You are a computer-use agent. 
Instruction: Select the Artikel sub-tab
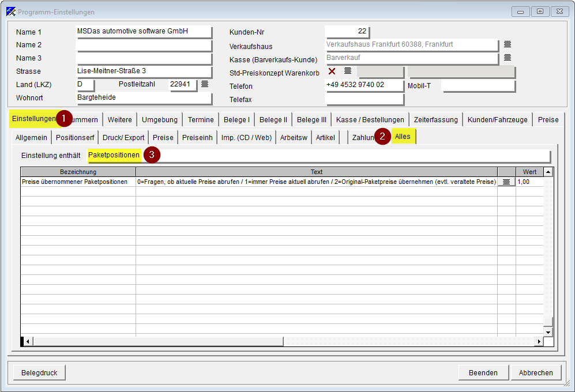tap(325, 138)
